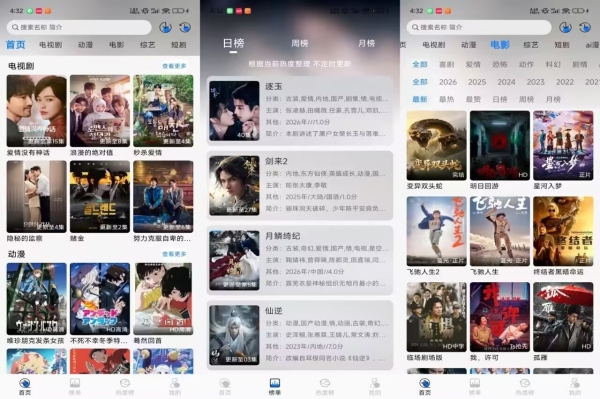The image size is (600, 399).
Task: Filter movies by 科幻 genre
Action: tap(553, 64)
